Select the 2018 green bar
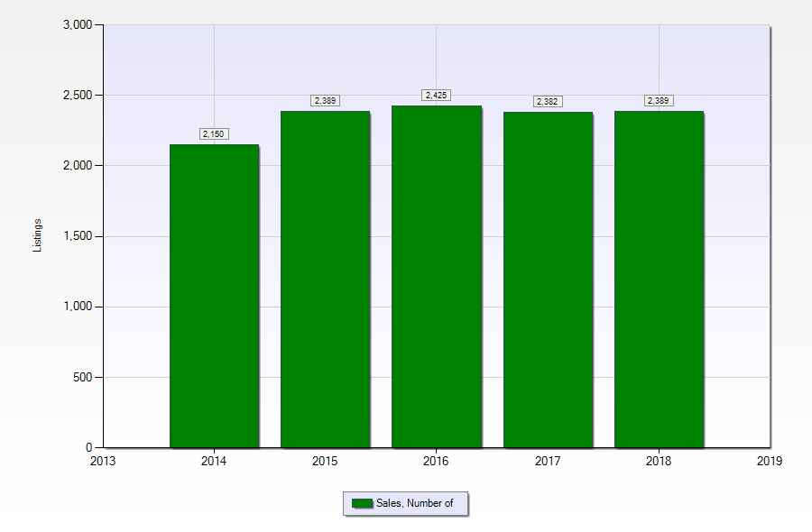 coord(659,280)
